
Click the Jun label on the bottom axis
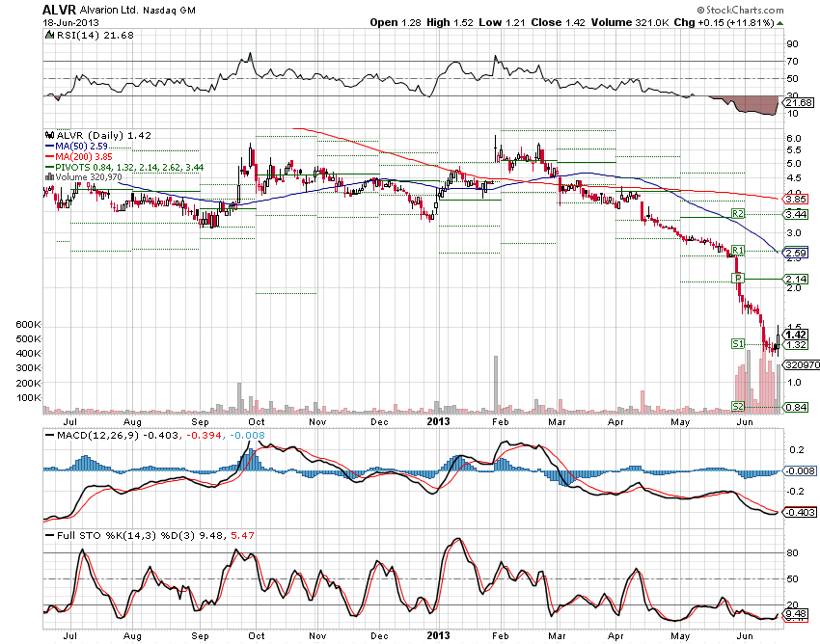[x=745, y=635]
